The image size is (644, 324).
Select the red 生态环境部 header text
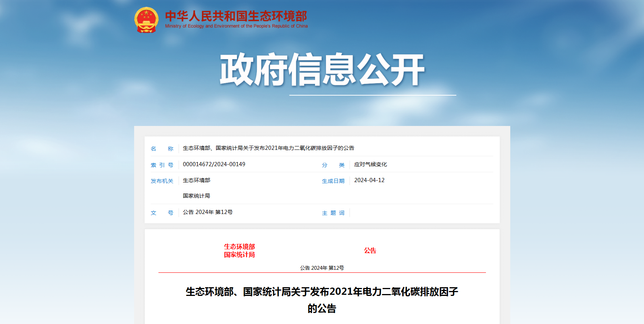(x=239, y=247)
